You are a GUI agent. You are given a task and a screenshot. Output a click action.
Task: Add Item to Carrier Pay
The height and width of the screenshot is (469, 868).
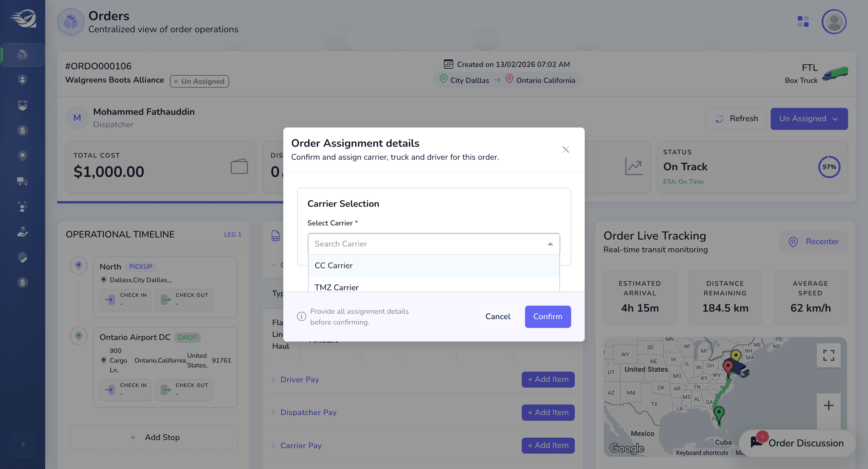[x=548, y=445]
